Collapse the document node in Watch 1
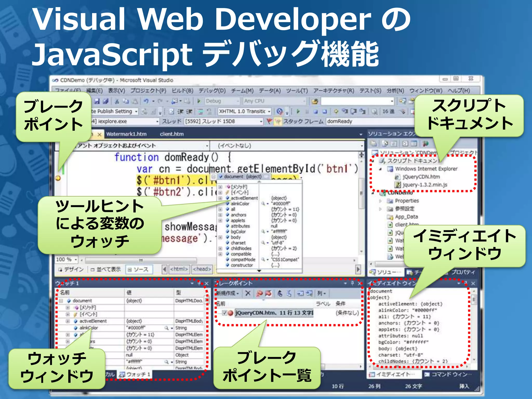Screen dimensions: 532x399 [61, 301]
